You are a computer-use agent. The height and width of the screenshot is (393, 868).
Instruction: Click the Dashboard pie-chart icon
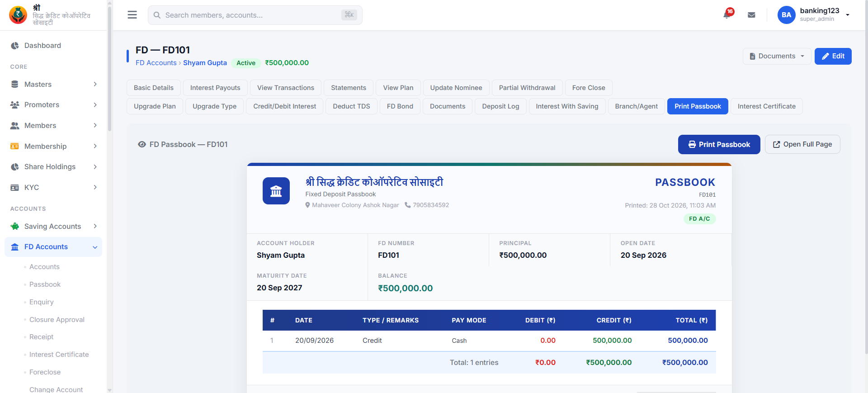pyautogui.click(x=15, y=46)
